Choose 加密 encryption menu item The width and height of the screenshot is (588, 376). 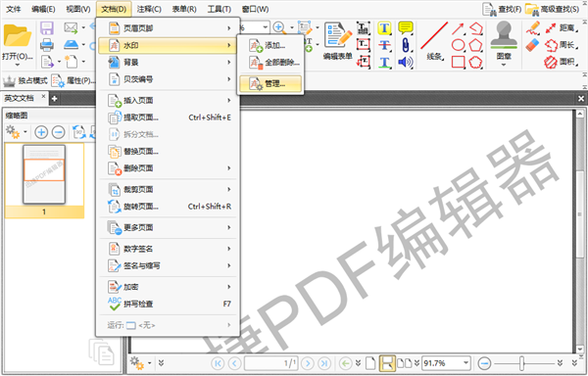click(168, 287)
